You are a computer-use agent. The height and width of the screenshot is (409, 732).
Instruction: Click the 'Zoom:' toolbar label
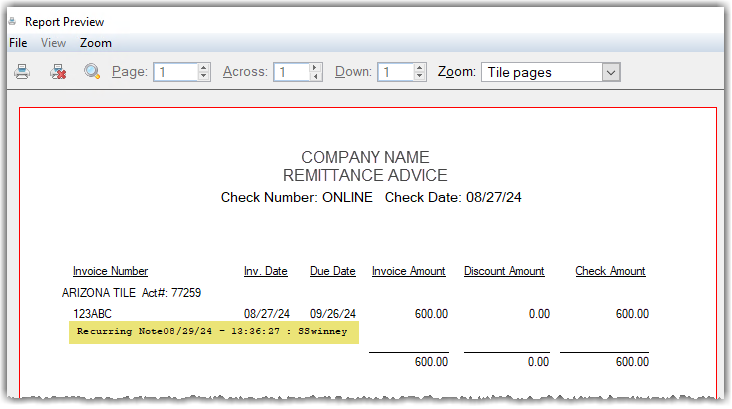click(x=457, y=71)
